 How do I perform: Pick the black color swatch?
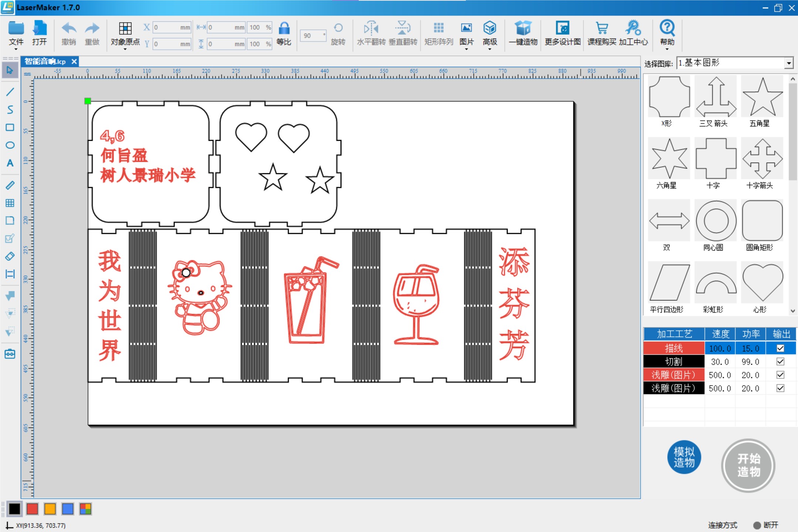click(14, 509)
